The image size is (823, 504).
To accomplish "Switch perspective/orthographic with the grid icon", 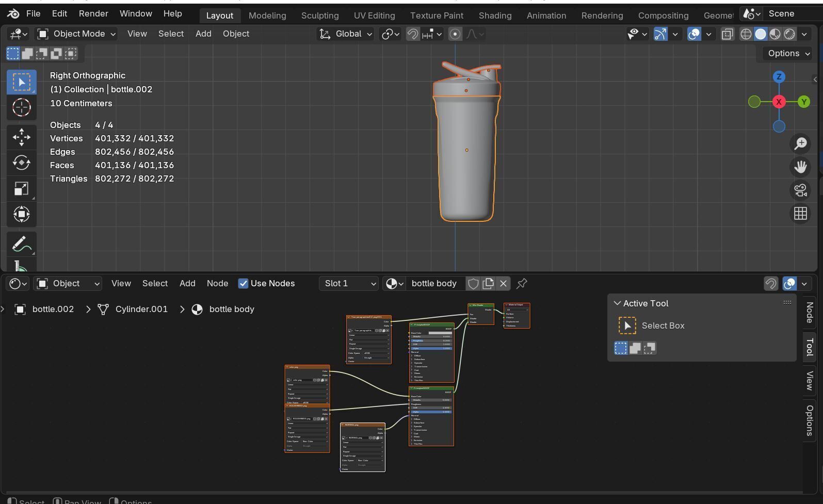I will (800, 213).
